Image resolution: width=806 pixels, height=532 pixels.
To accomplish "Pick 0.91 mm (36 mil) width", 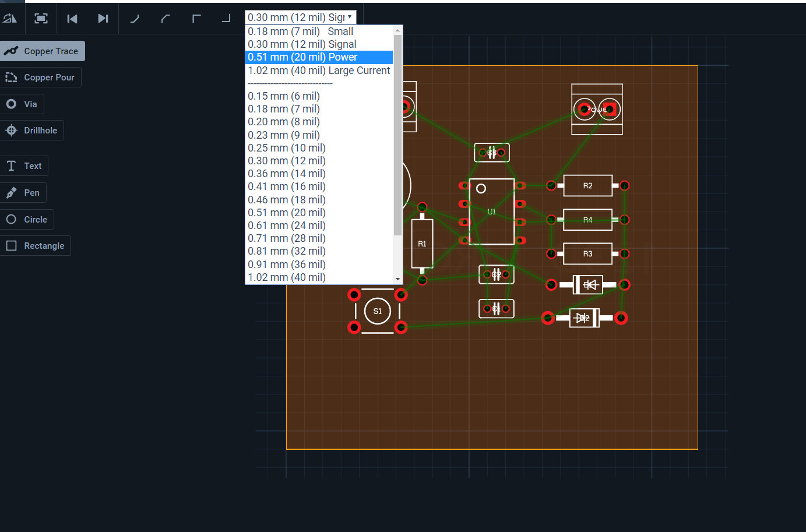I will click(319, 265).
